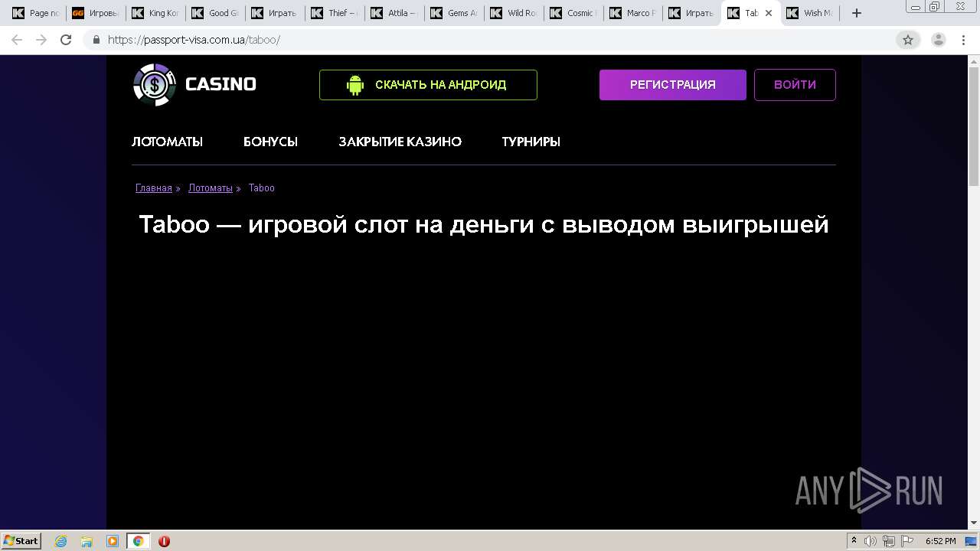Open the Chrome three-dot menu
This screenshot has width=980, height=551.
(x=963, y=40)
